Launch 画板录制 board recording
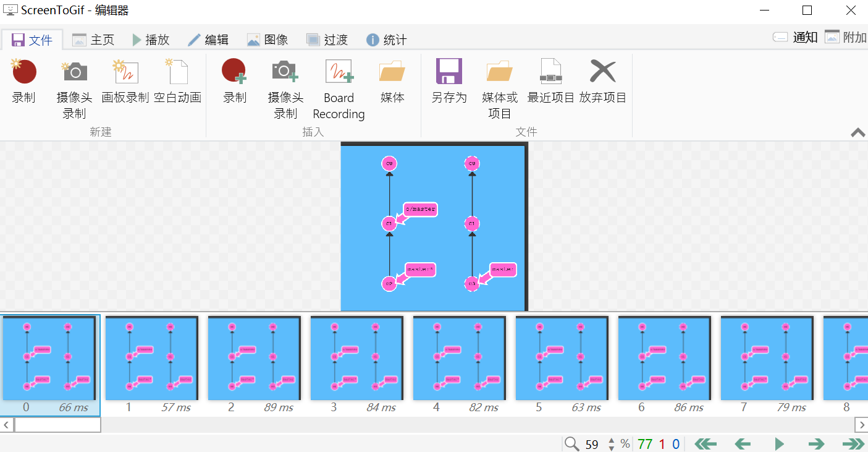868x452 pixels. [125, 80]
